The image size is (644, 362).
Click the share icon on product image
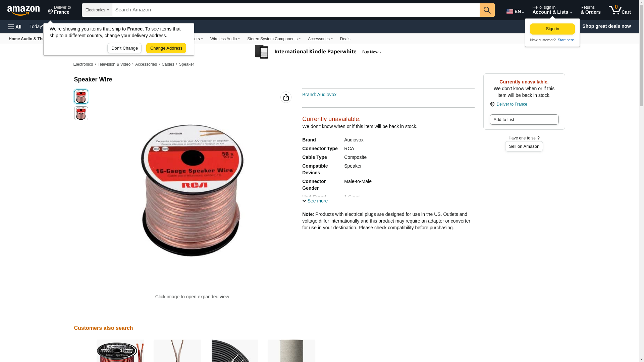(x=286, y=97)
